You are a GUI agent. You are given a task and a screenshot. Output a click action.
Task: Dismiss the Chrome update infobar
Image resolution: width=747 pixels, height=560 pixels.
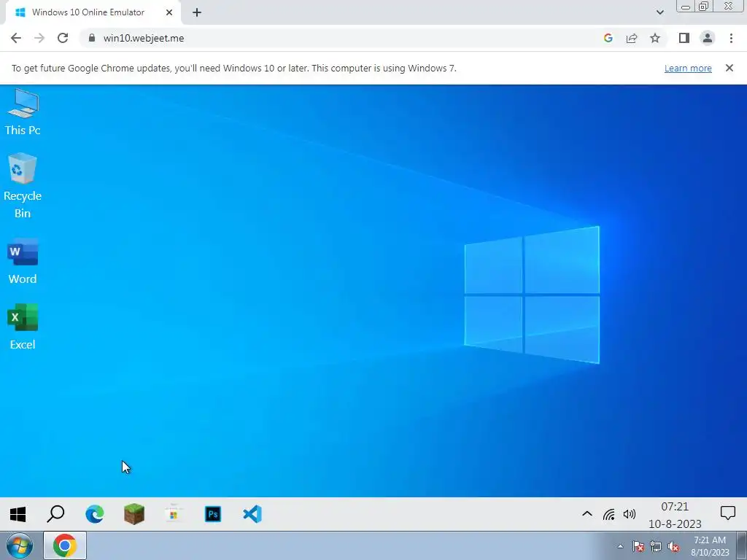coord(729,68)
